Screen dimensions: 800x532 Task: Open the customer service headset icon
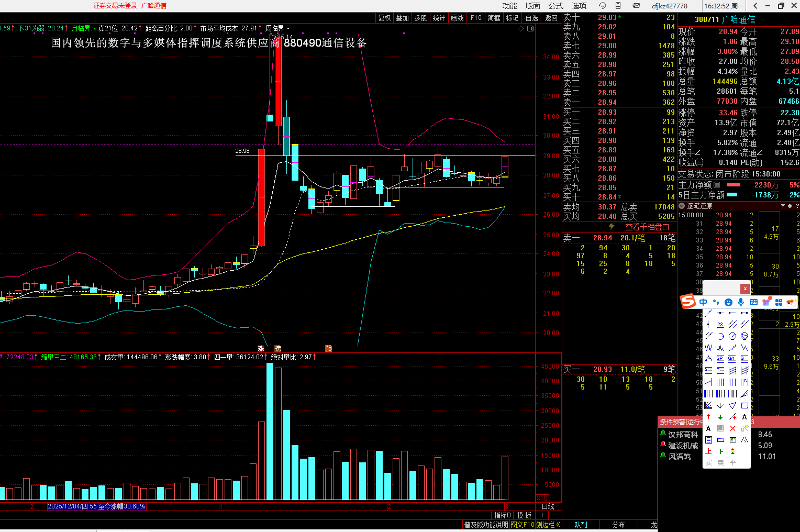(x=603, y=6)
